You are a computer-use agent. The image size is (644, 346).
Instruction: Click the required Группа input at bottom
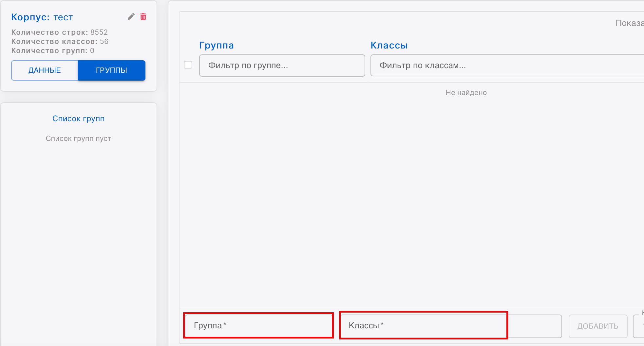click(x=258, y=325)
